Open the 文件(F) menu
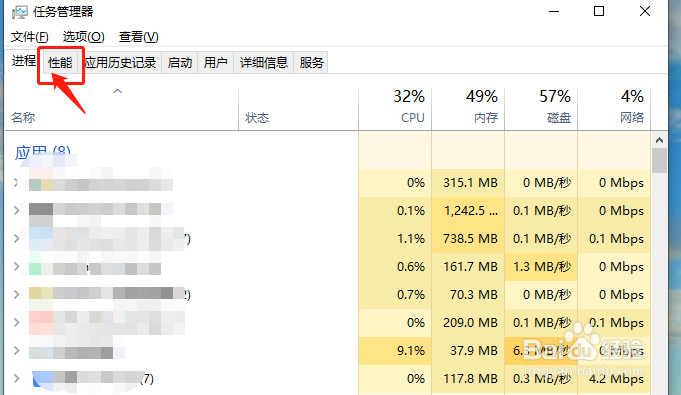681x395 pixels. point(30,37)
